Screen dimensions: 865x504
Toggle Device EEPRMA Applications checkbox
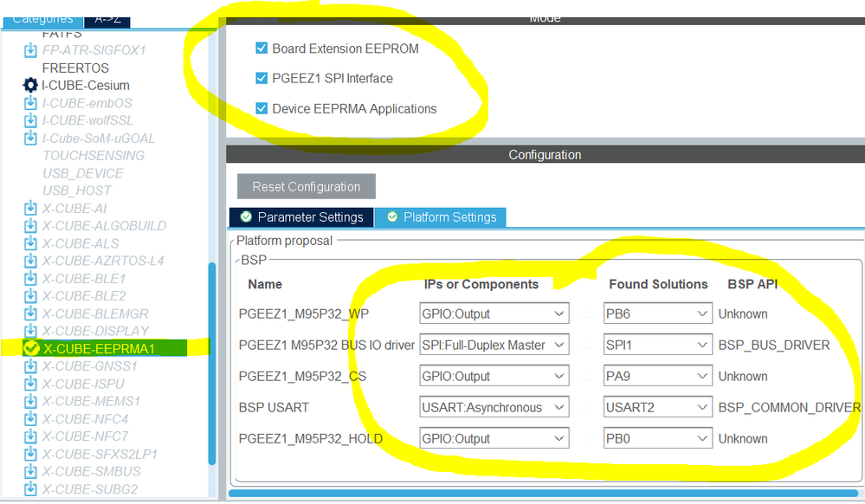tap(261, 108)
